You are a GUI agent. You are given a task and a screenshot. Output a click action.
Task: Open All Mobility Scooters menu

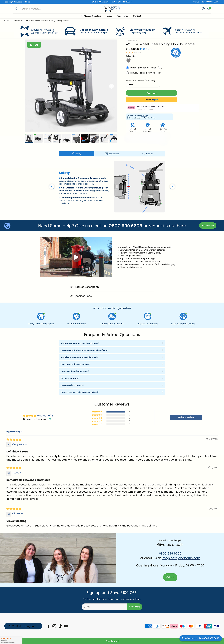click(x=91, y=16)
